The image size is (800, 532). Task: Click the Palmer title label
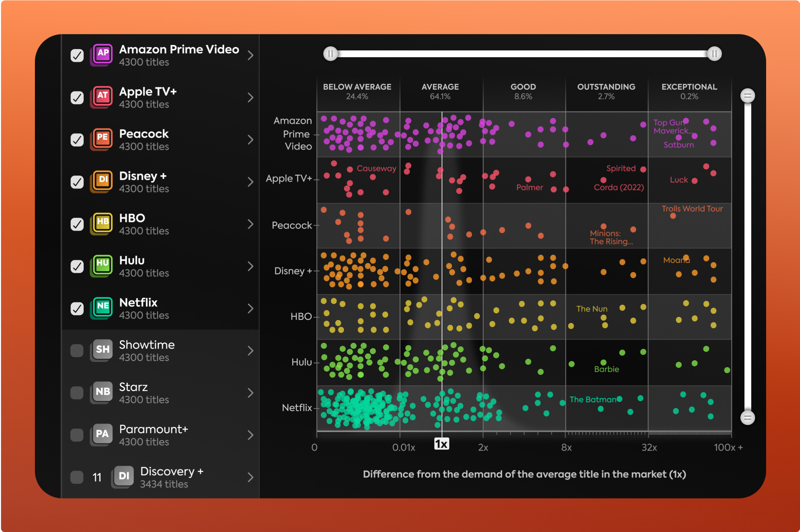(x=530, y=187)
